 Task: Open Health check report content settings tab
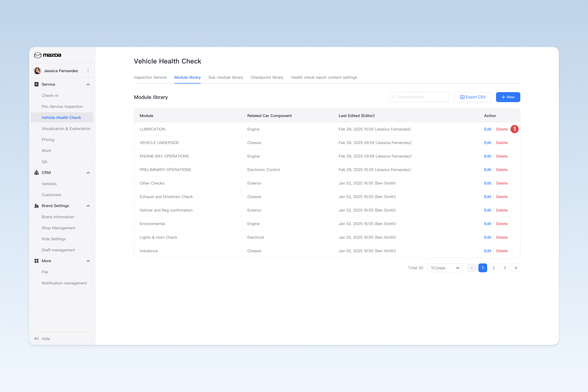point(324,78)
